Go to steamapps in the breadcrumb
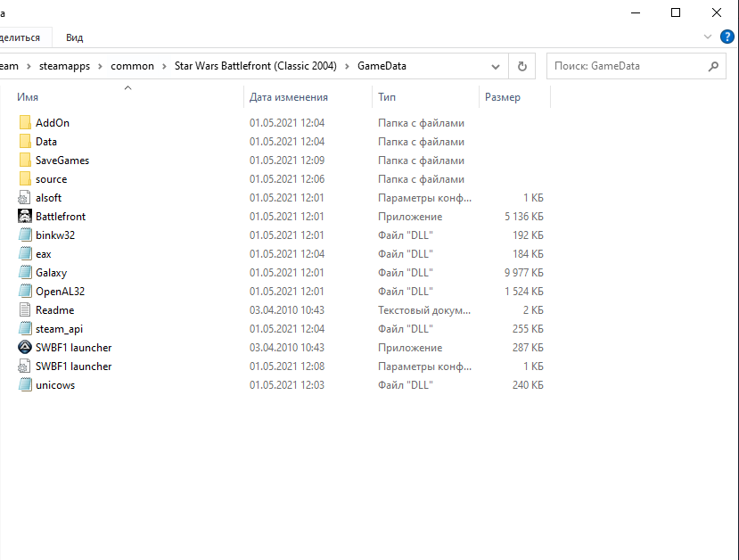Screen dimensions: 739x560 coord(64,66)
